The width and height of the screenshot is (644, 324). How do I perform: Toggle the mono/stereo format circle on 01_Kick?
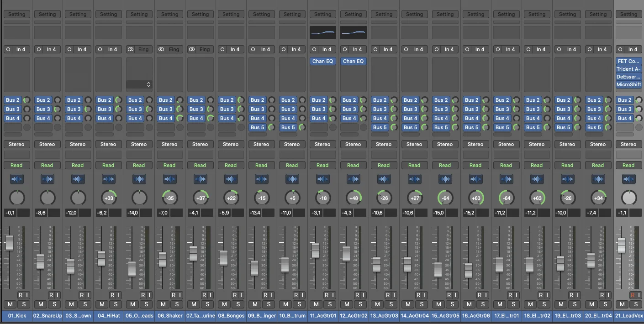8,49
